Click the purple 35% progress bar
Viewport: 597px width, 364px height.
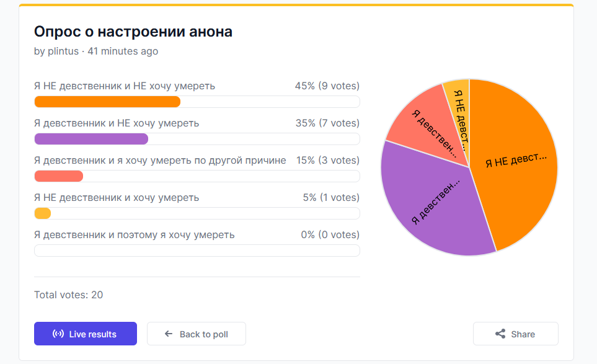point(91,139)
